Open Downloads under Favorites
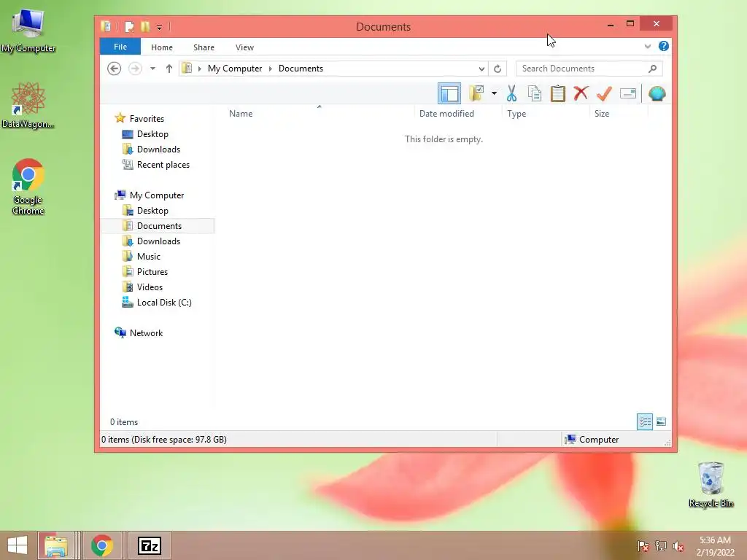Viewport: 747px width, 560px height. point(158,149)
